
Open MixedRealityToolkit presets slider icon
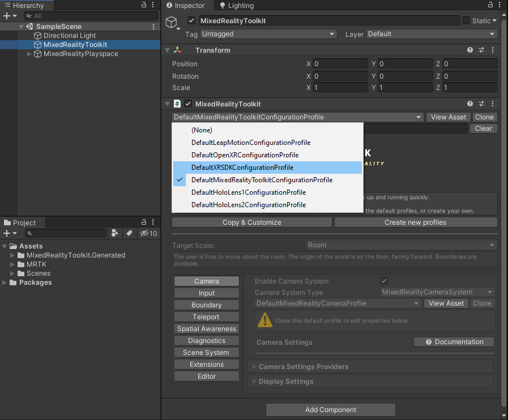(x=481, y=104)
